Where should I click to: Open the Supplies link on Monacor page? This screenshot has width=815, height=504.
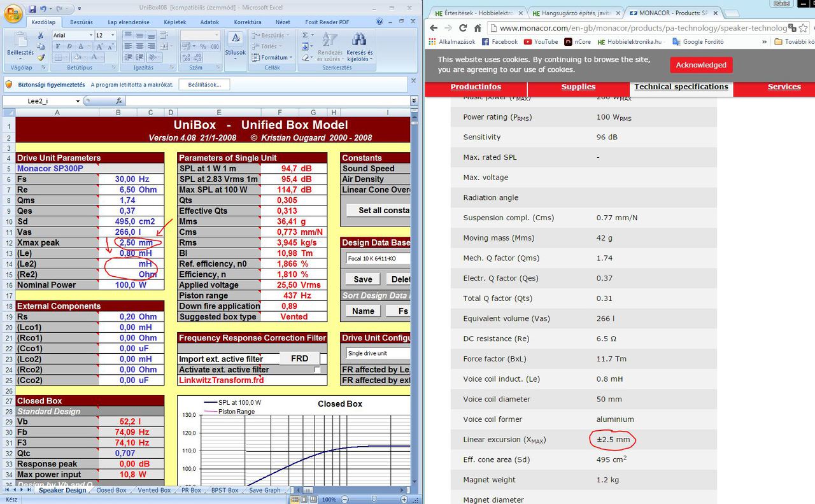[578, 87]
